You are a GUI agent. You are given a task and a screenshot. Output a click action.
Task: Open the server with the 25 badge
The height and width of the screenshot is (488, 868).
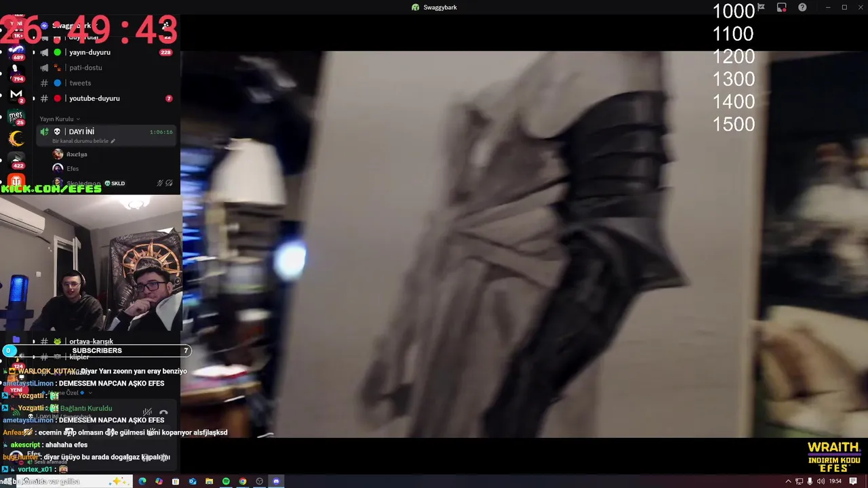17,116
